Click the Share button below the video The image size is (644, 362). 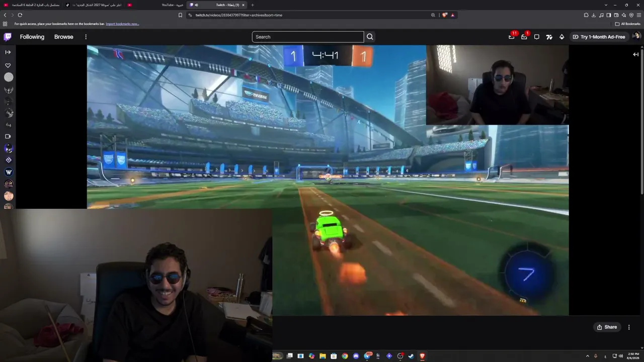click(607, 327)
